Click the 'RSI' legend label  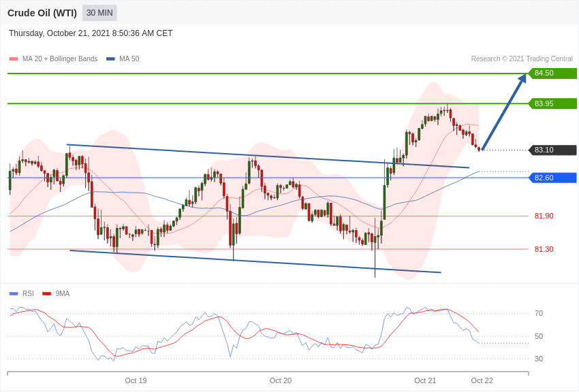click(x=28, y=294)
